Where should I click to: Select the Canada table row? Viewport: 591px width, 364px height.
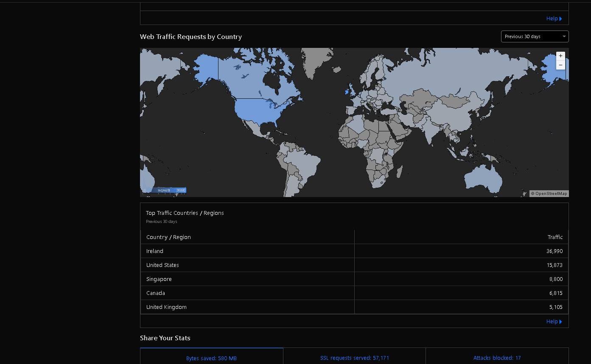tap(354, 293)
